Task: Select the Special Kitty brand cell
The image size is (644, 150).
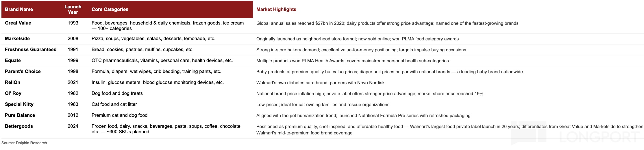Action: 19,104
